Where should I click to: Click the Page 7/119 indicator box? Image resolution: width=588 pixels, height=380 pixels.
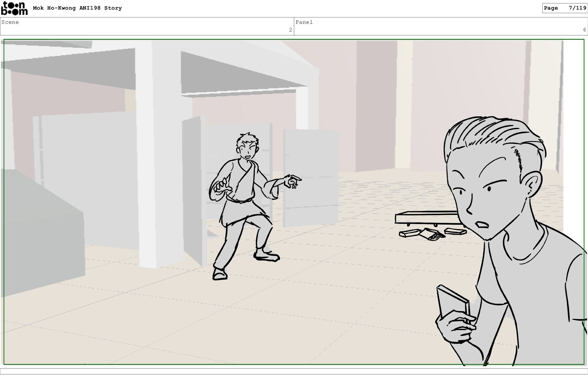click(x=565, y=8)
